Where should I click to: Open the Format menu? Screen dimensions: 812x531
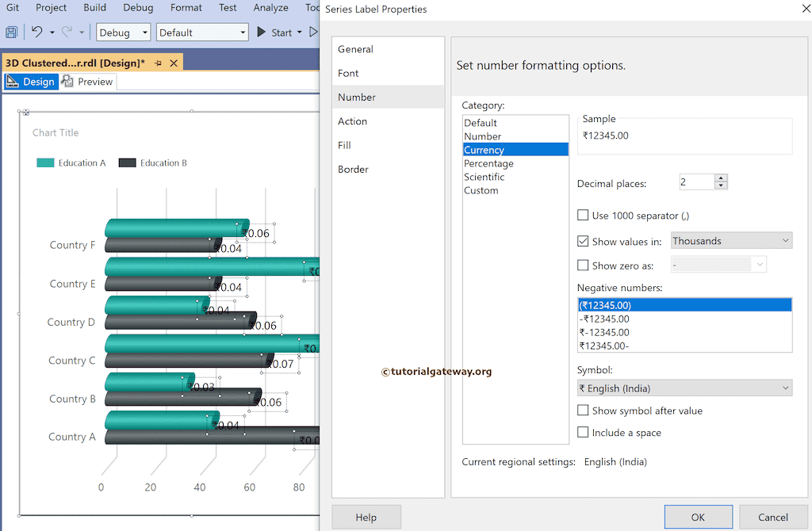tap(186, 8)
